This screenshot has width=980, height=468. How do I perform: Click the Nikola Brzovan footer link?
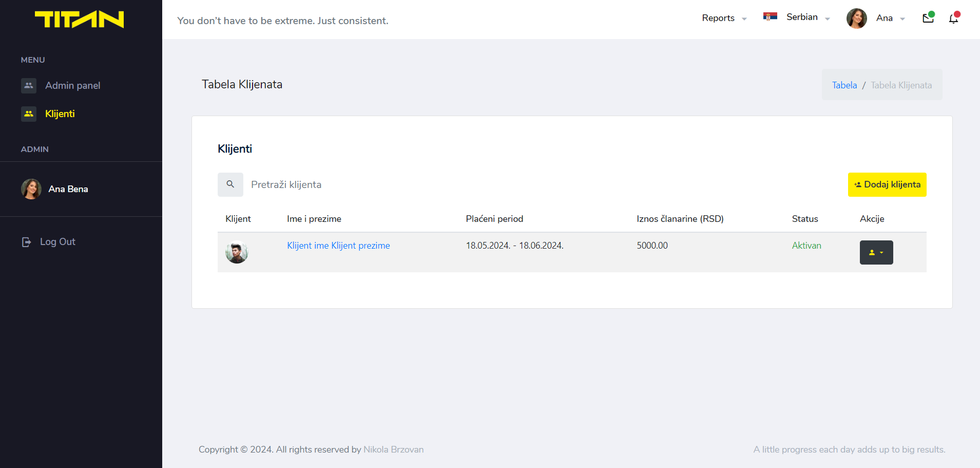393,450
